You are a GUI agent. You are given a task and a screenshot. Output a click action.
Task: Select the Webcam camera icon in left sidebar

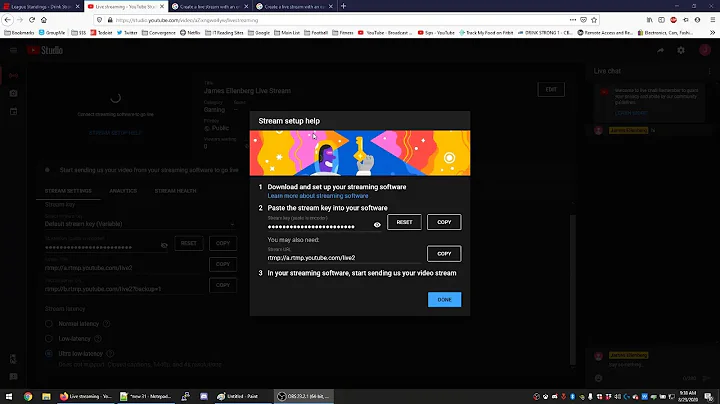click(x=13, y=93)
